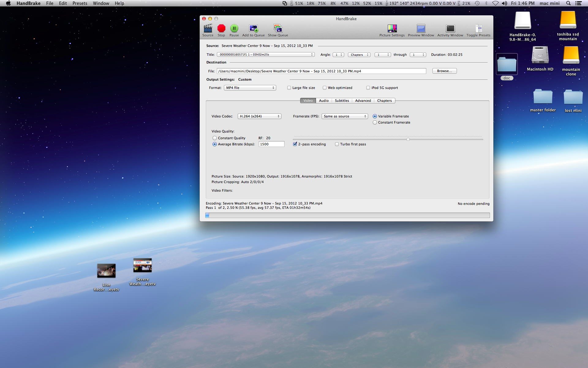Stop the current encode
588x368 pixels.
click(221, 30)
